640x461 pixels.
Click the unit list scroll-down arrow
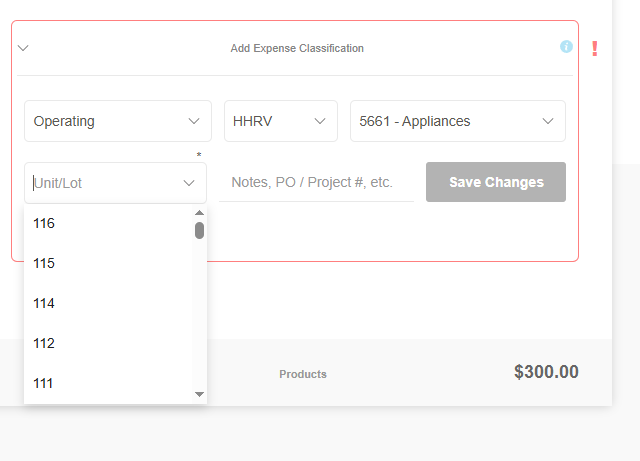pyautogui.click(x=199, y=394)
